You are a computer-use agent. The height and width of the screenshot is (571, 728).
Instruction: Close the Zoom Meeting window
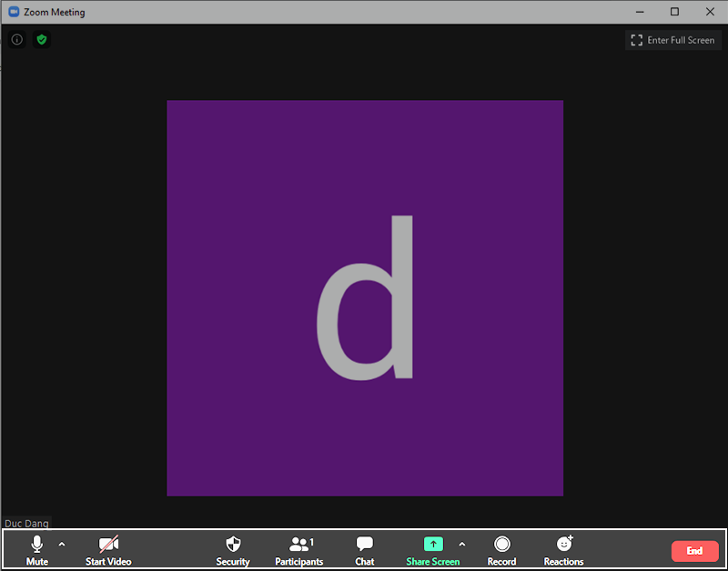click(x=710, y=12)
